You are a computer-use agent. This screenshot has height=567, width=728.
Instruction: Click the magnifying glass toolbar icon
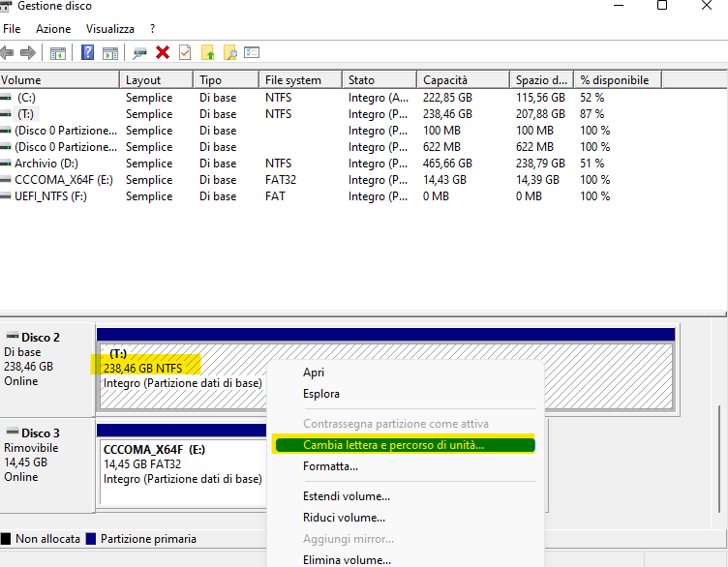point(229,52)
